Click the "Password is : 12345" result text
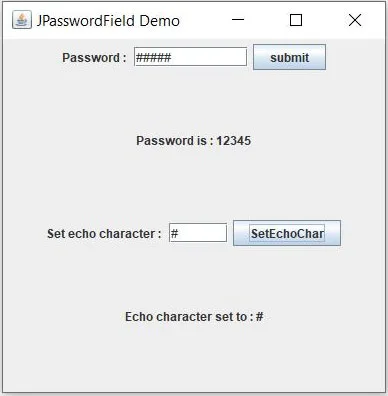This screenshot has height=396, width=388. coord(194,141)
